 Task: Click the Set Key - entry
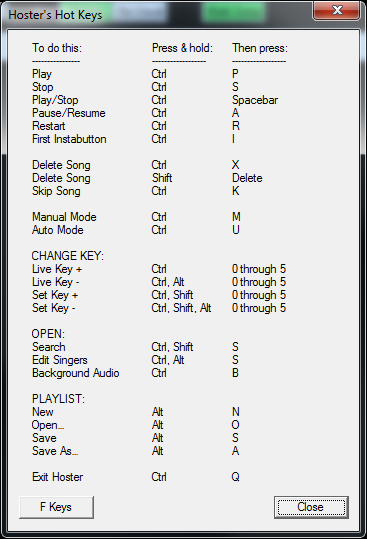(x=54, y=308)
